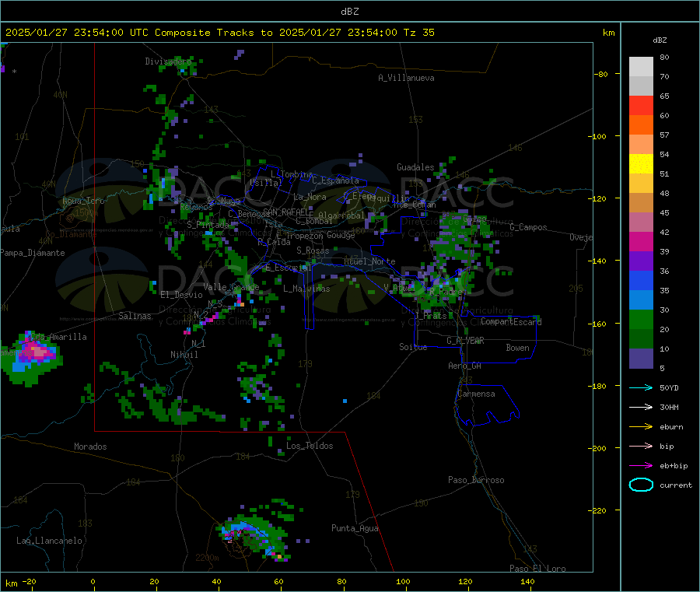This screenshot has height=592, width=700.
Task: Click the bip pink arrow legend icon
Action: pos(641,446)
